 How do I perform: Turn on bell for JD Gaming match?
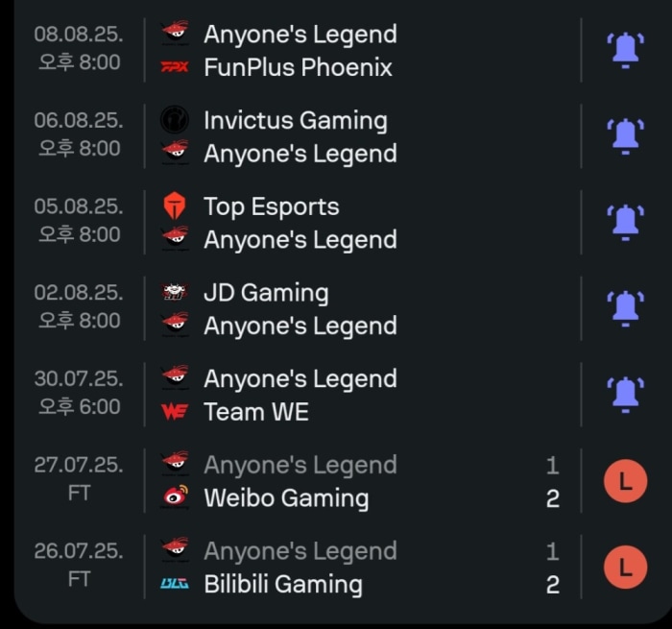(x=625, y=308)
